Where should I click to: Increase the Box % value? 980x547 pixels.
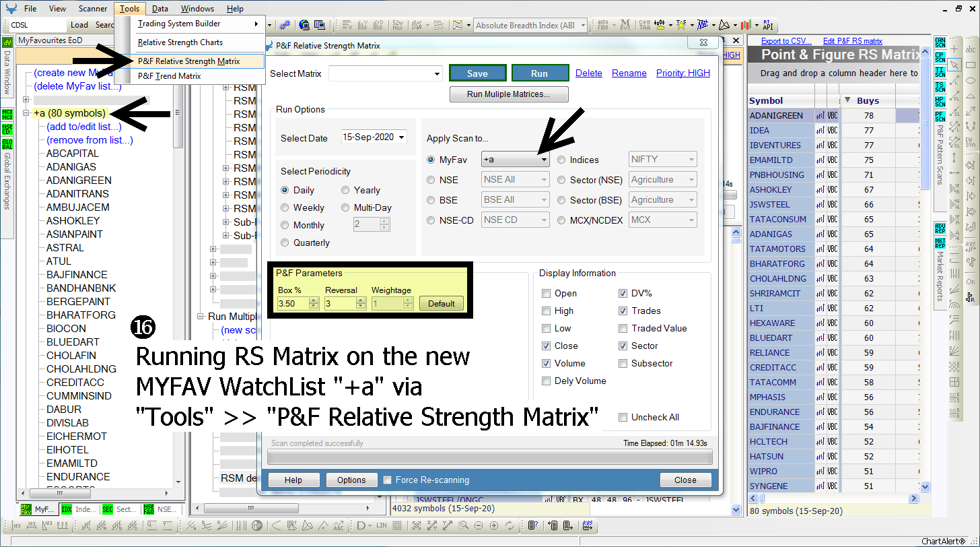click(314, 300)
